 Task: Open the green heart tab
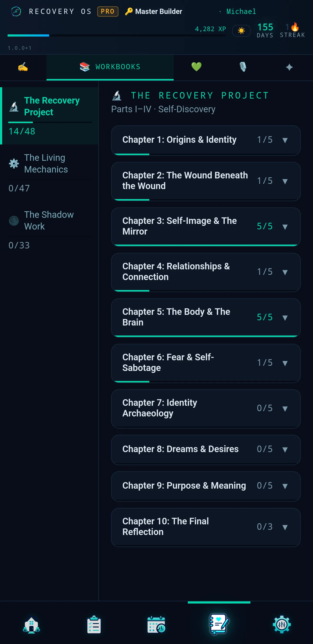click(196, 67)
